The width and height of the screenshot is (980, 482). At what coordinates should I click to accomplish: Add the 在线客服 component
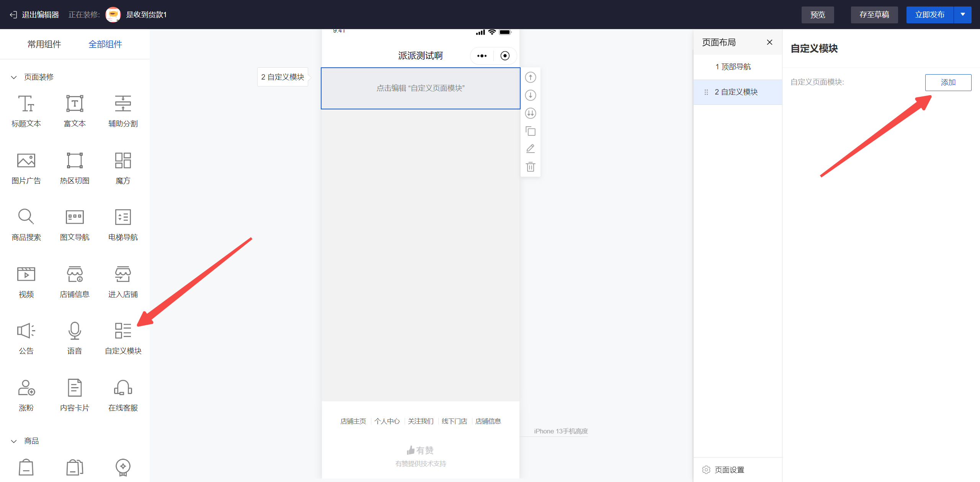pos(122,394)
